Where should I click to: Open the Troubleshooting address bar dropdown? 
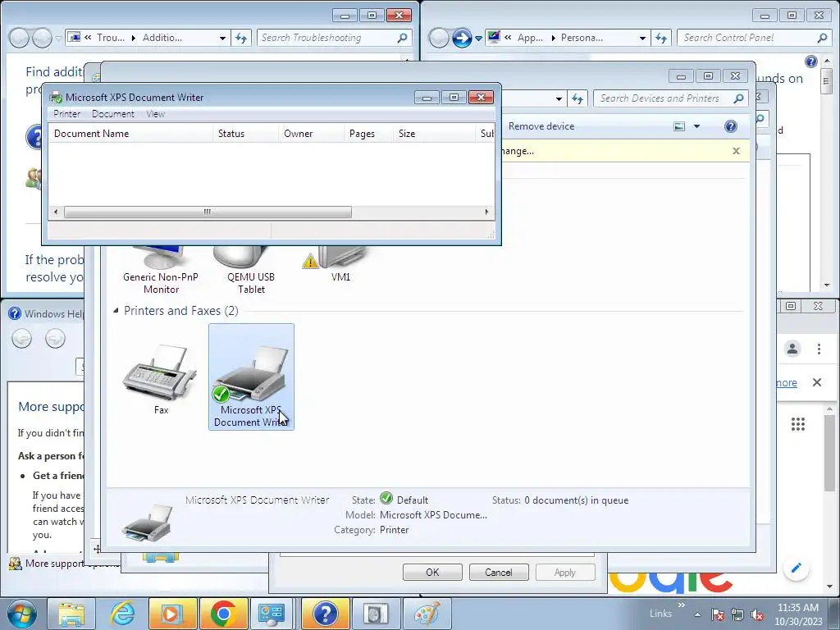click(222, 38)
